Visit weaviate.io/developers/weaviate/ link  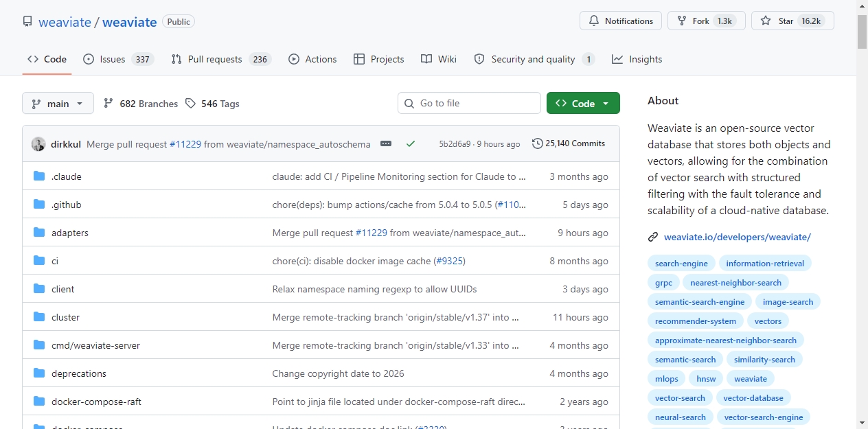[x=738, y=237]
